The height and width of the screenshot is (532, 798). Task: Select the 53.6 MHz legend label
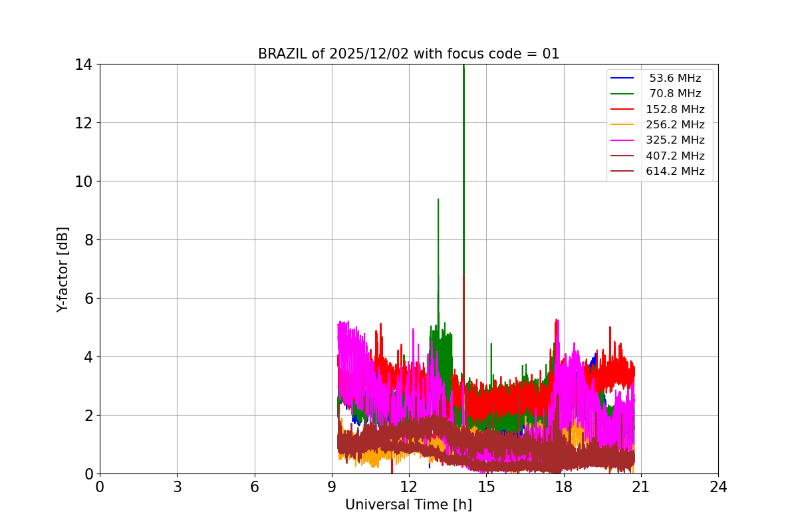675,78
